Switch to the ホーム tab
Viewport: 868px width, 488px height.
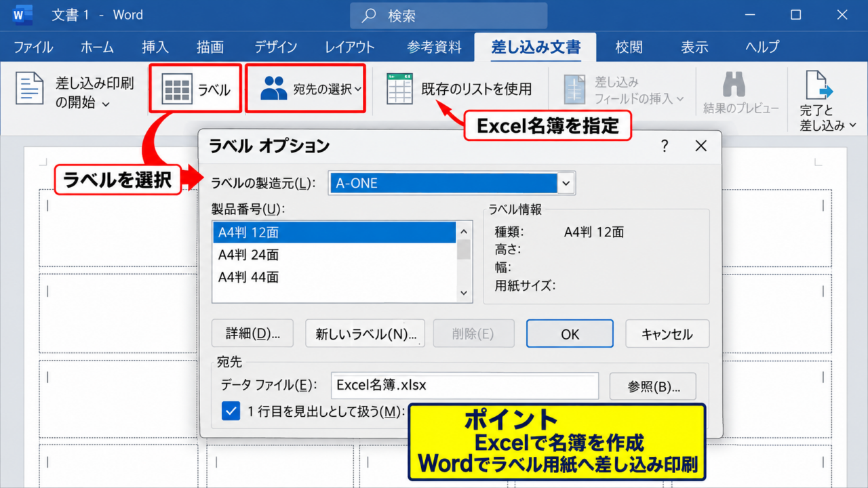coord(97,47)
